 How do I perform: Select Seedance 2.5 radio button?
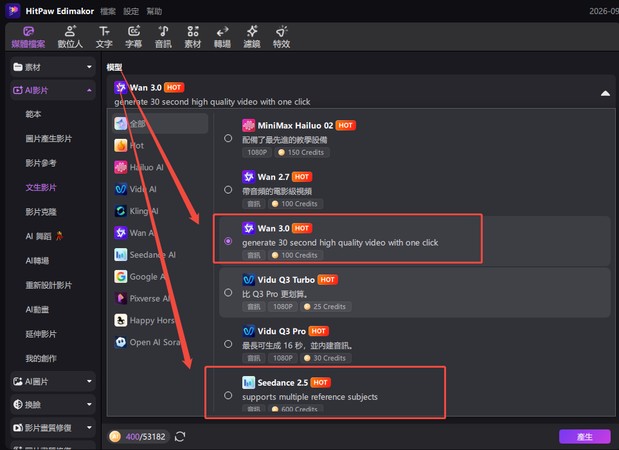coord(228,395)
